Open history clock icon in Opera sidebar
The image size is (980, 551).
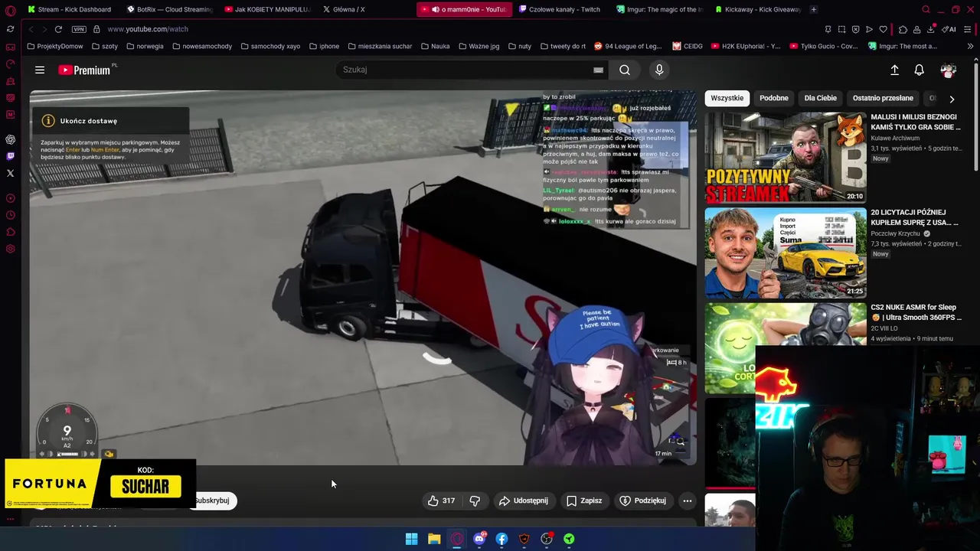[x=10, y=215]
